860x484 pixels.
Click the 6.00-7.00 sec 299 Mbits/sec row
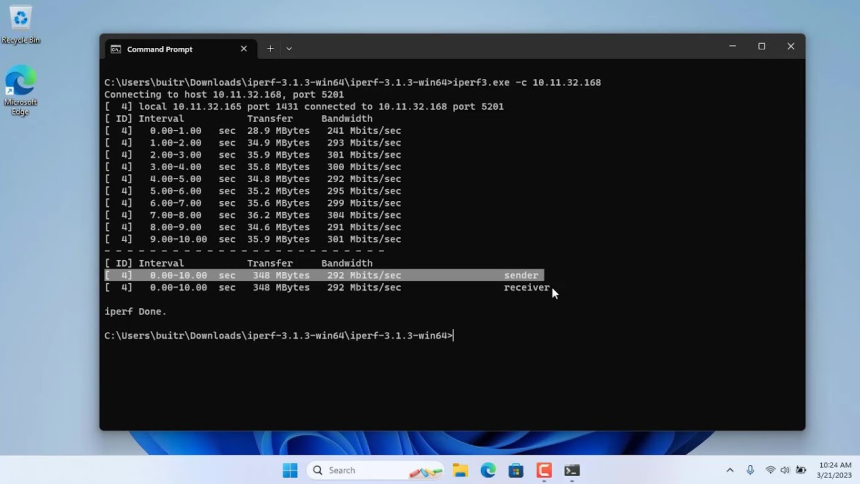click(253, 203)
